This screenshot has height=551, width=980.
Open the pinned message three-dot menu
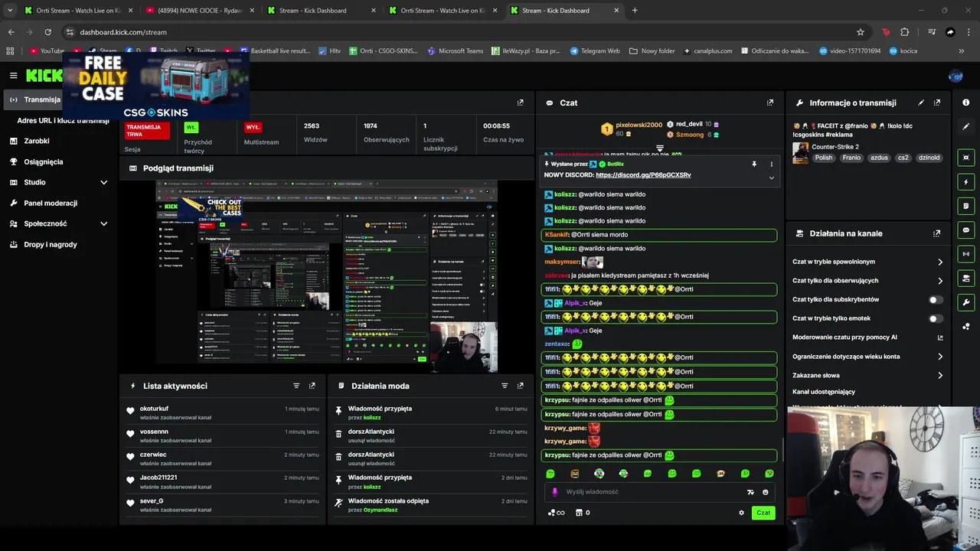[771, 164]
